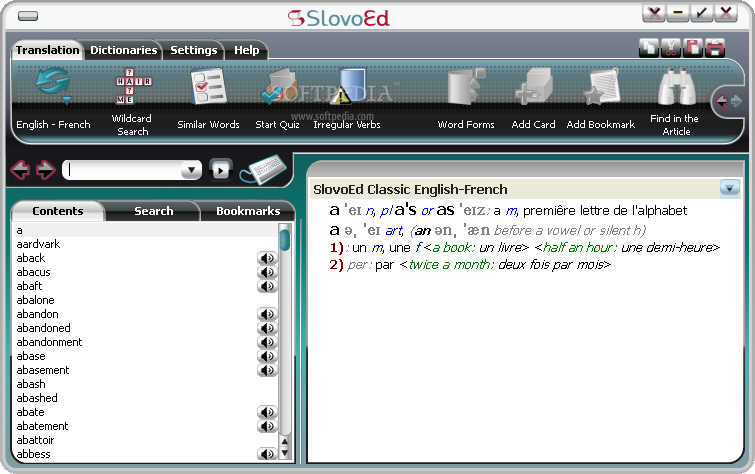Play pronunciation for abasement

[267, 370]
